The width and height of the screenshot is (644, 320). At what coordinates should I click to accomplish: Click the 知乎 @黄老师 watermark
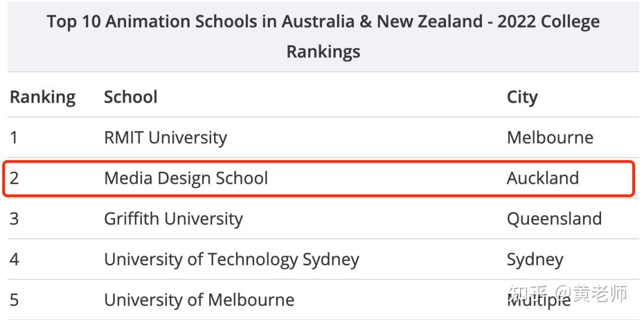568,293
